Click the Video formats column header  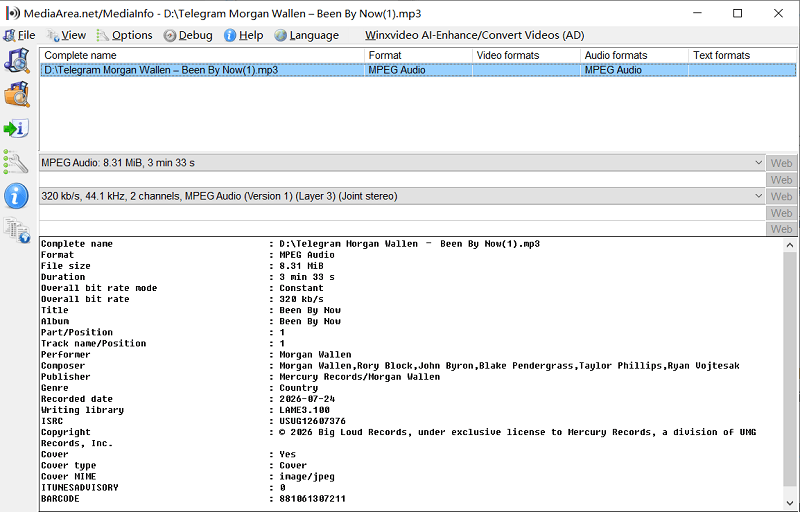coord(527,55)
